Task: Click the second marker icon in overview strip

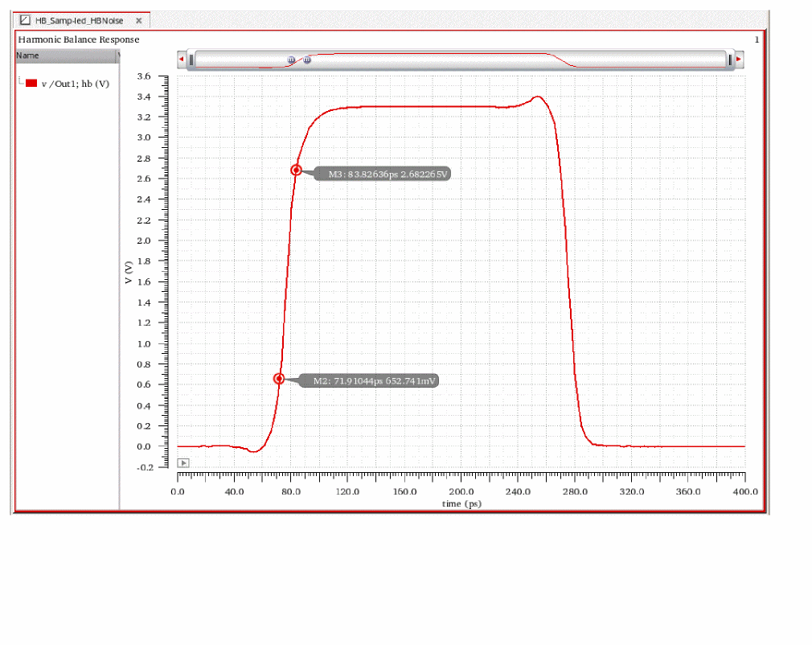Action: 307,60
